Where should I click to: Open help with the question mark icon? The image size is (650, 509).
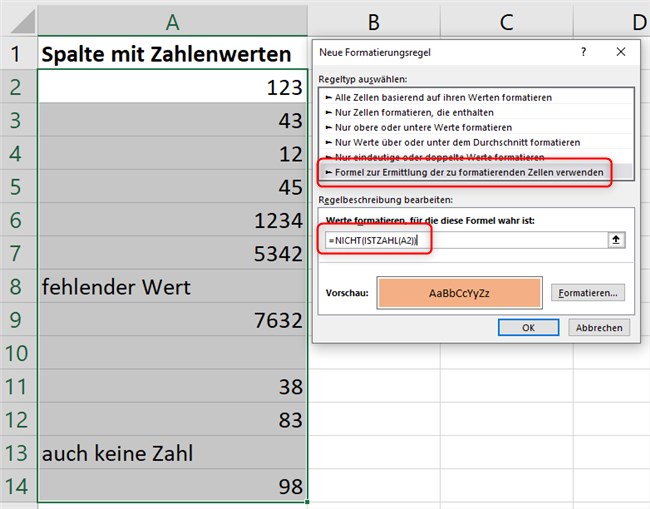(x=584, y=52)
